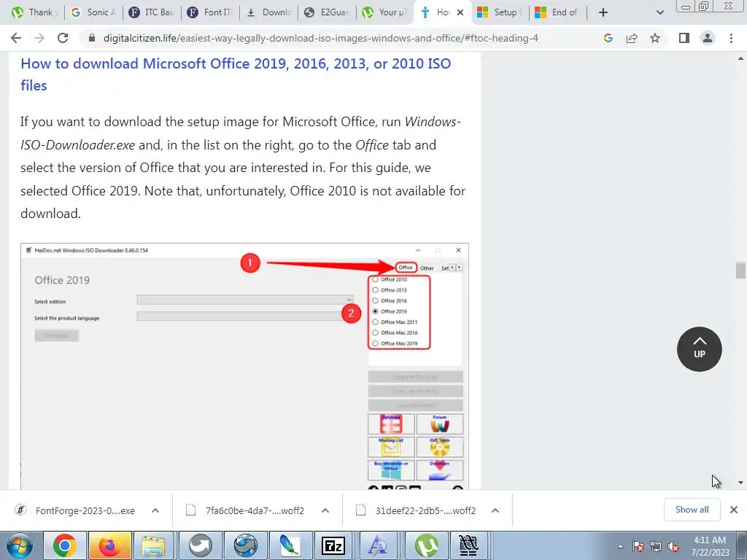Expand the tab search dropdown
Image resolution: width=747 pixels, height=560 pixels.
[659, 12]
